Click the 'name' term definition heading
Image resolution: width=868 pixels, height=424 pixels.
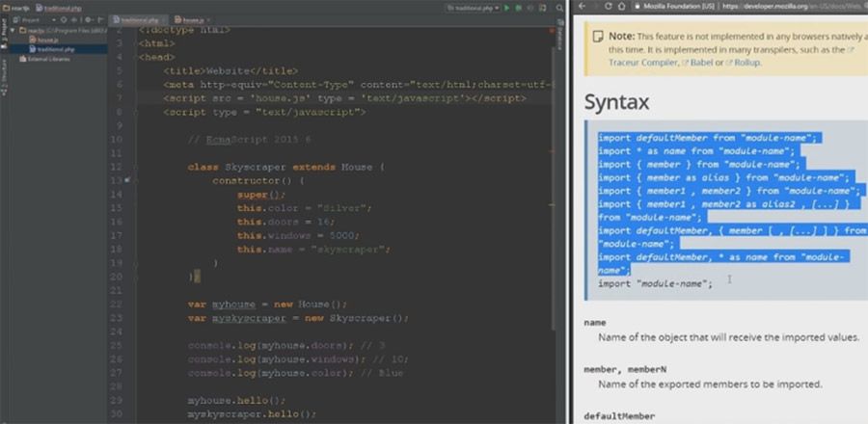(595, 322)
